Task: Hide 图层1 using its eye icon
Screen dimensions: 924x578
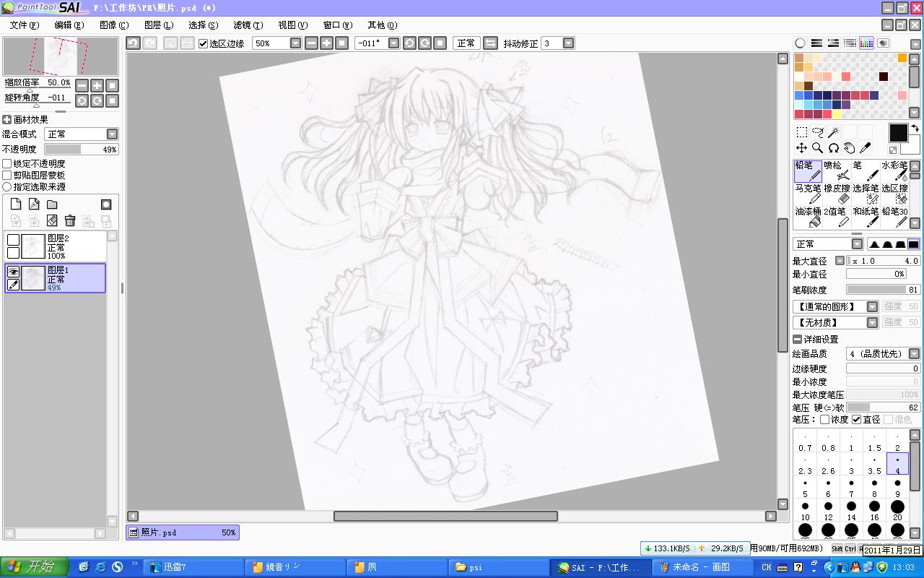Action: (x=13, y=272)
